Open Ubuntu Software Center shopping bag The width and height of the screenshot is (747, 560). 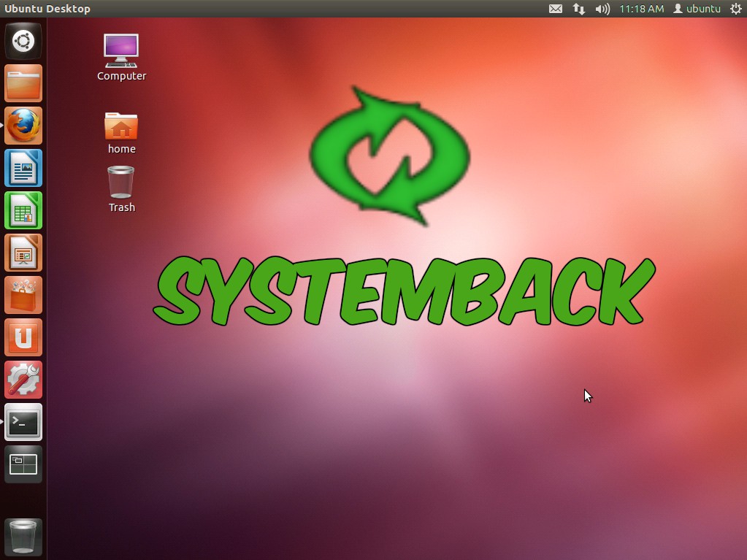pos(23,295)
